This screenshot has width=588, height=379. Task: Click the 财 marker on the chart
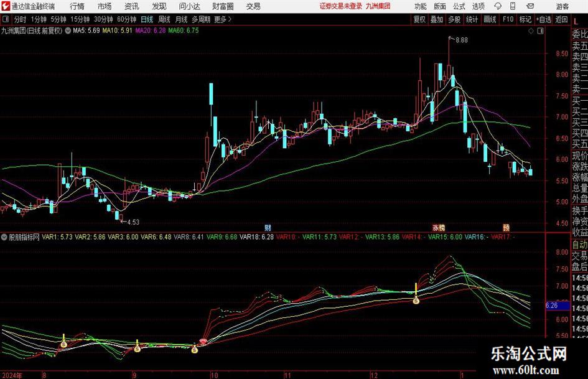coord(268,227)
